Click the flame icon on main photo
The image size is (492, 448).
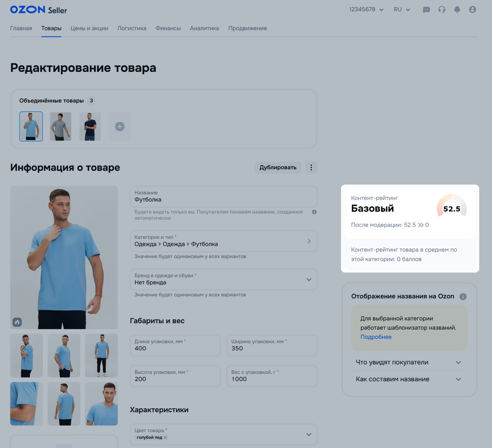17,322
